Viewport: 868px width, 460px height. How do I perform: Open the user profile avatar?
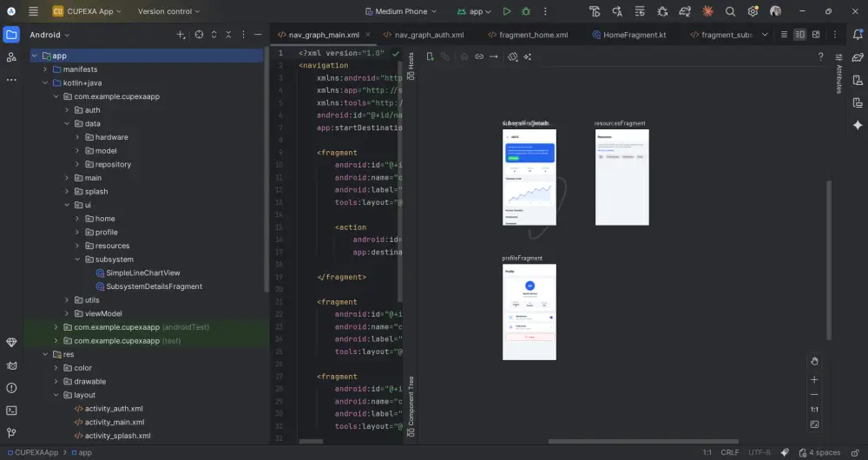pos(775,11)
